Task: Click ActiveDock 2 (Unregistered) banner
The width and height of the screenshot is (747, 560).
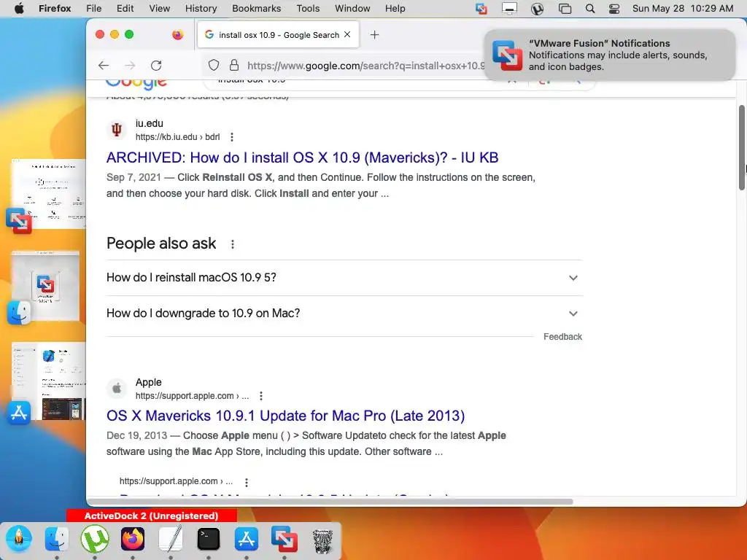Action: [x=152, y=516]
